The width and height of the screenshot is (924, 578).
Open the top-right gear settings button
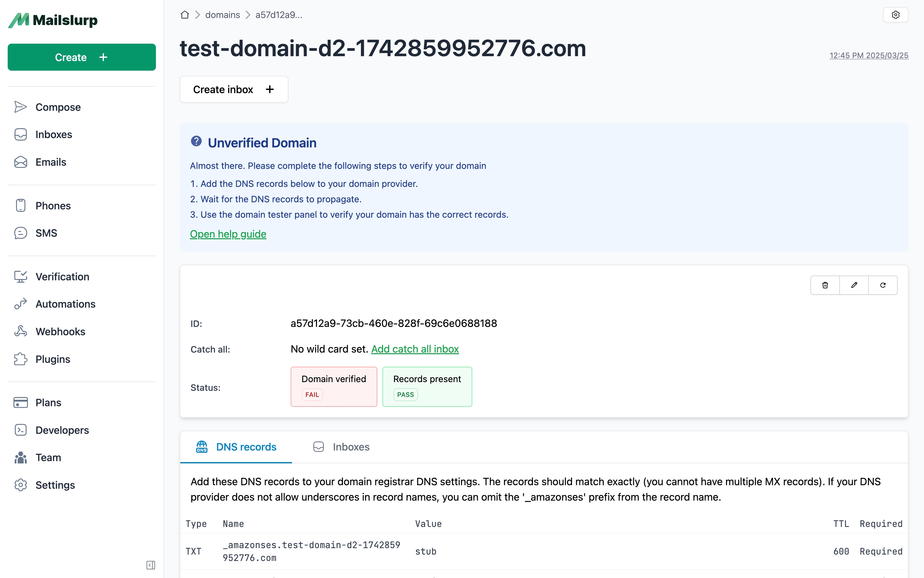[895, 15]
